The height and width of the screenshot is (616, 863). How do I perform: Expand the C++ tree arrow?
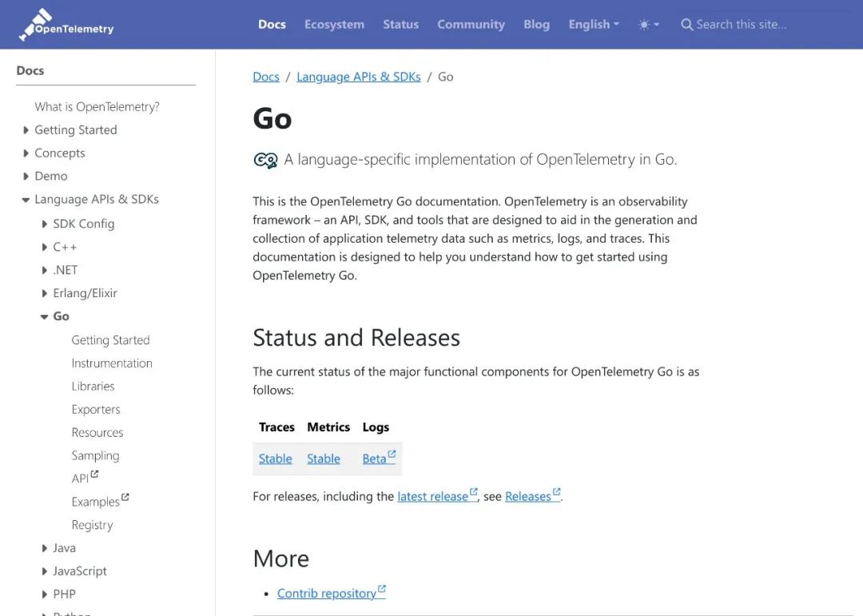click(x=45, y=247)
